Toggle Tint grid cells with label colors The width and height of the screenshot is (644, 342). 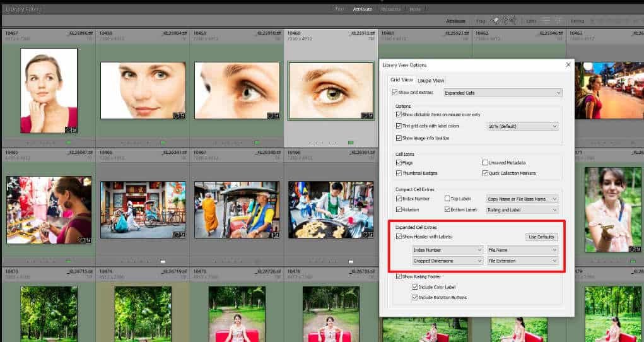[399, 126]
